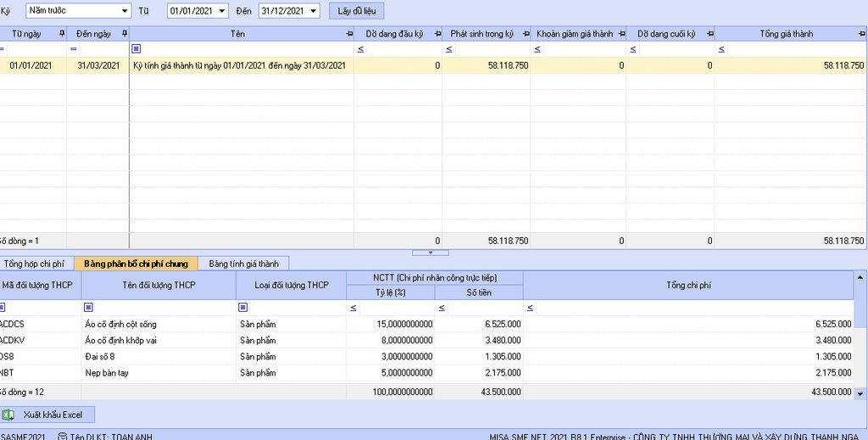The image size is (868, 440).
Task: Open filter operator for Số tiền column
Action: (x=442, y=308)
